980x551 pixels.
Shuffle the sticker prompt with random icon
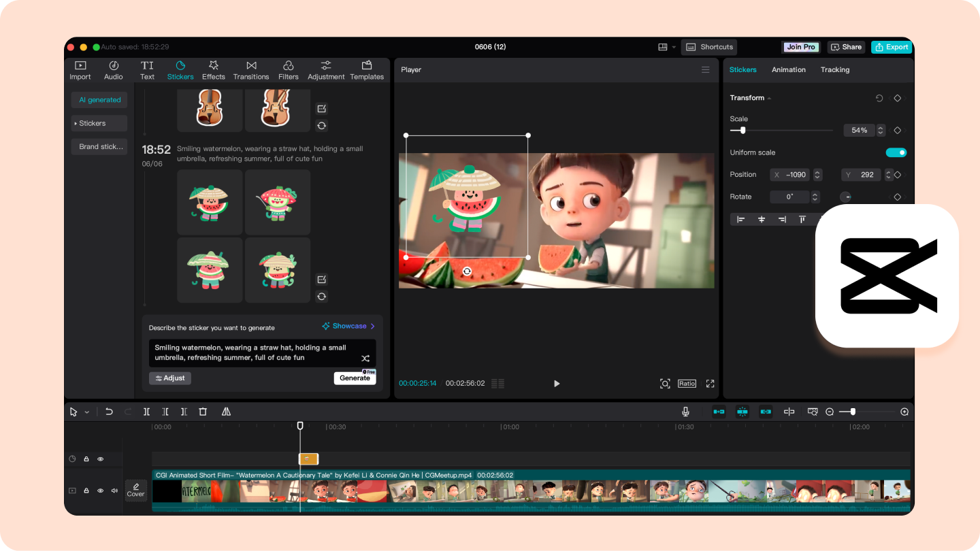point(365,358)
